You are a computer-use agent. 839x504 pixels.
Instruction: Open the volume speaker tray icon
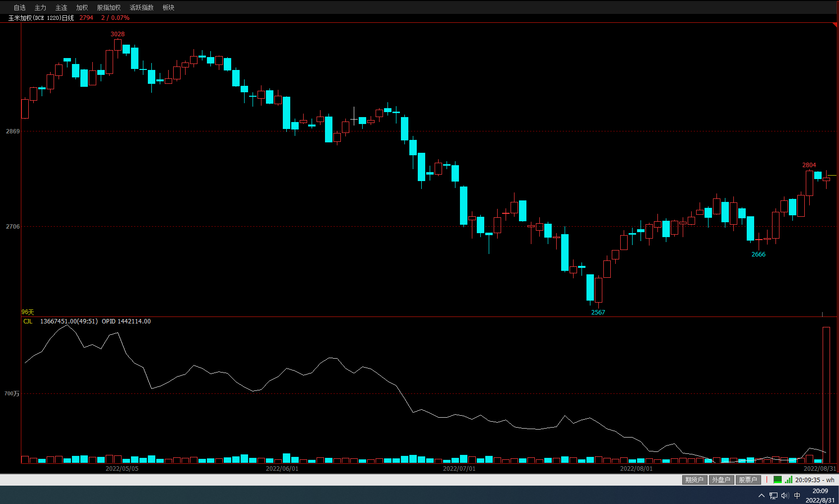pos(785,496)
